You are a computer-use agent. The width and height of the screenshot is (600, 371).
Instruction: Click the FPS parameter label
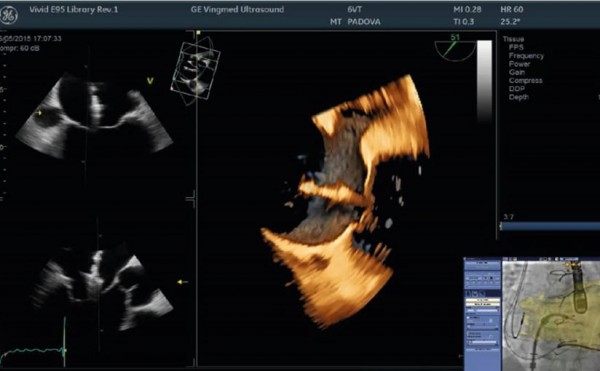[516, 47]
